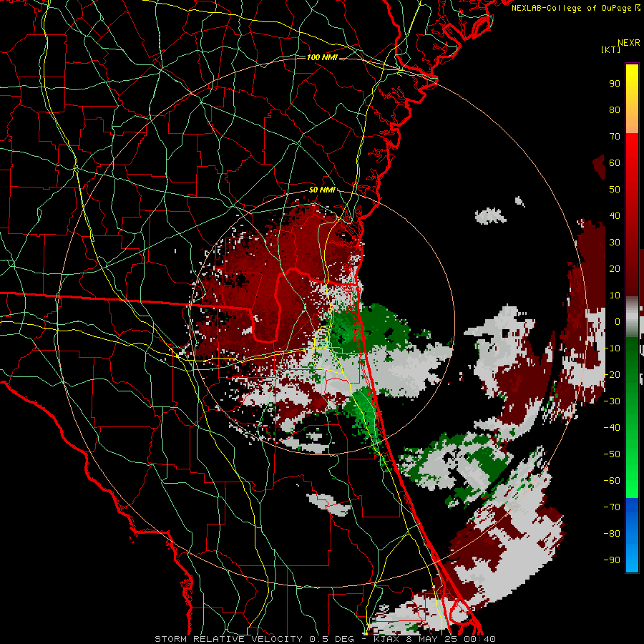Click the positive 80 value on the velocity scale

[615, 110]
